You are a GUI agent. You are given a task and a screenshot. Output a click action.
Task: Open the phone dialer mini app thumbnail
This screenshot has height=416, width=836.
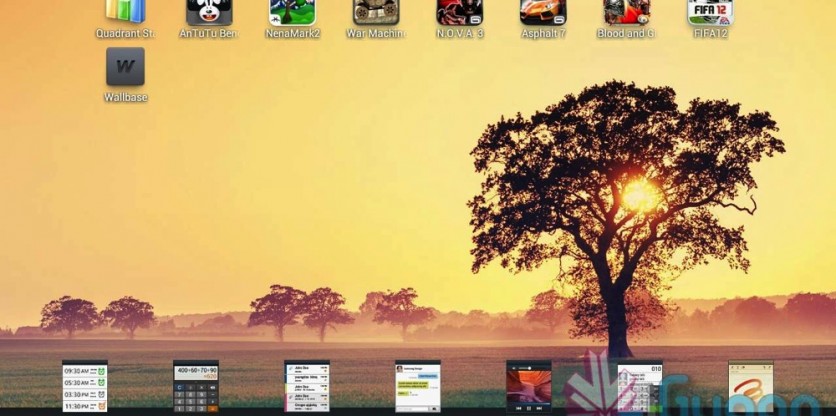[640, 388]
